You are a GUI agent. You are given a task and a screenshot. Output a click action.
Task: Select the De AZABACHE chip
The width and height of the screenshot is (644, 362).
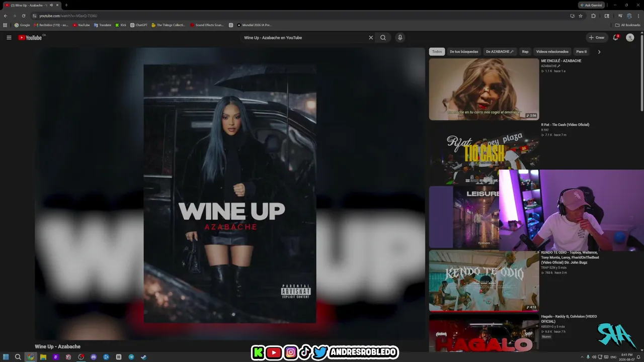coord(500,52)
